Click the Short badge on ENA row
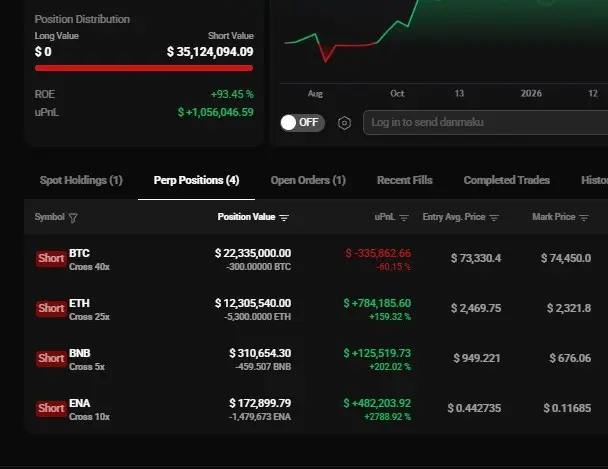 pos(51,408)
